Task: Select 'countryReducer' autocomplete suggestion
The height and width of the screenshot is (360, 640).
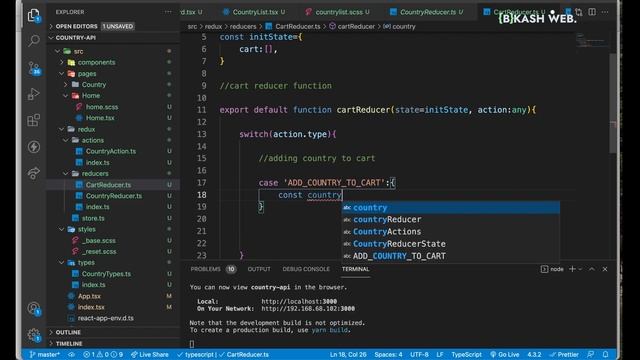Action: coord(451,220)
